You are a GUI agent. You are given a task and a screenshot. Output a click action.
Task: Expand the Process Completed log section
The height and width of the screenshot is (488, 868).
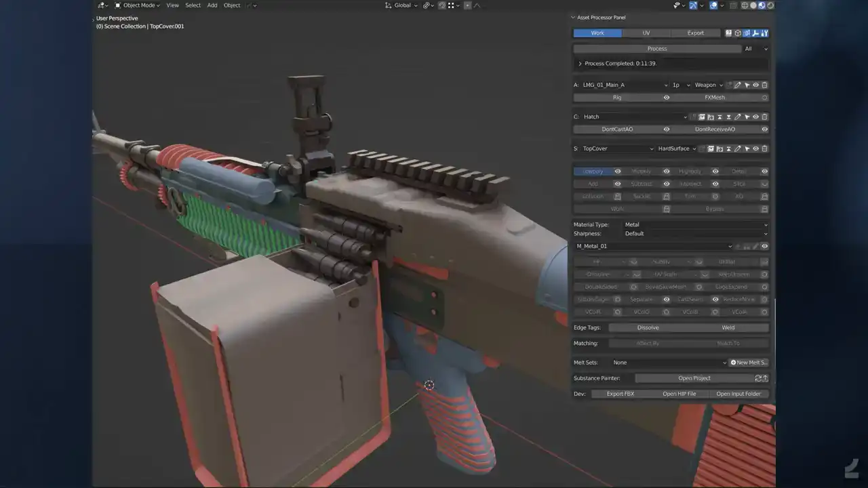click(580, 64)
